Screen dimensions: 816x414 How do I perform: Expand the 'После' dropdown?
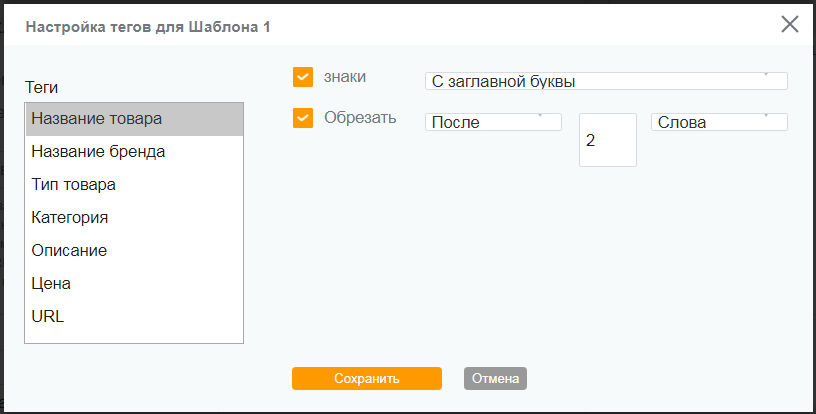click(x=493, y=122)
